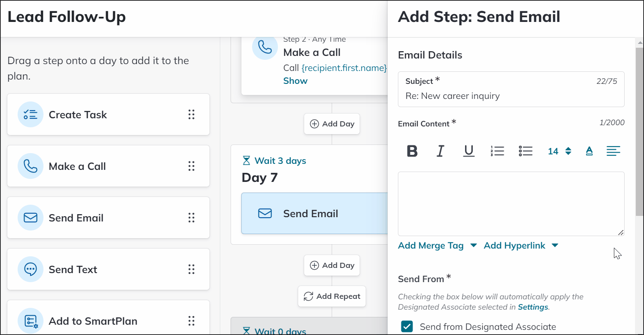Image resolution: width=644 pixels, height=335 pixels.
Task: Change font size with the 14 stepper
Action: coord(559,151)
